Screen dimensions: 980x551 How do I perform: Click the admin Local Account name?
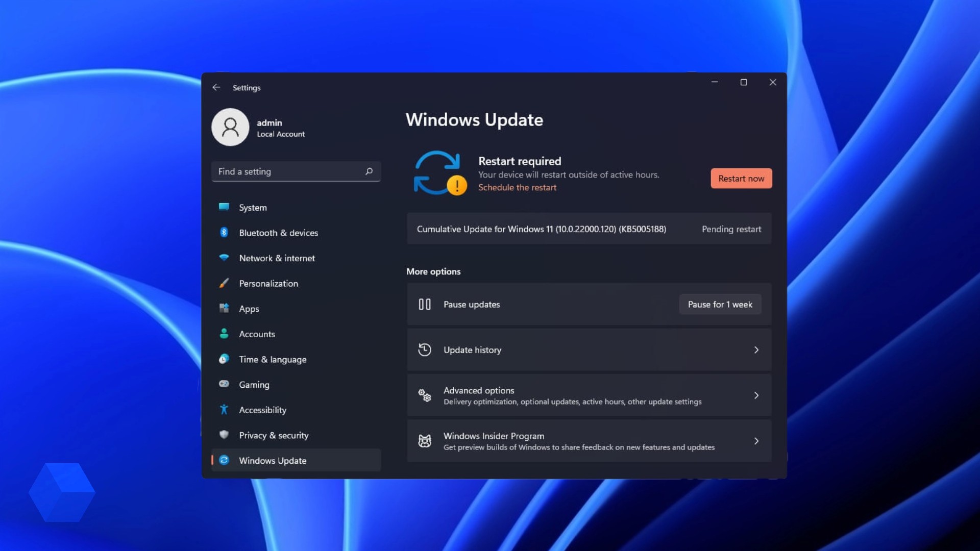pyautogui.click(x=281, y=128)
